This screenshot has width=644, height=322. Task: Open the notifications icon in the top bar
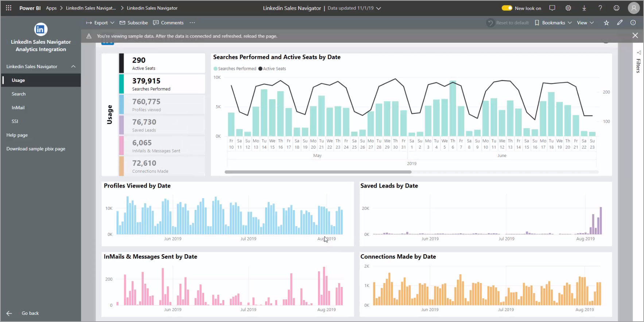pos(552,8)
